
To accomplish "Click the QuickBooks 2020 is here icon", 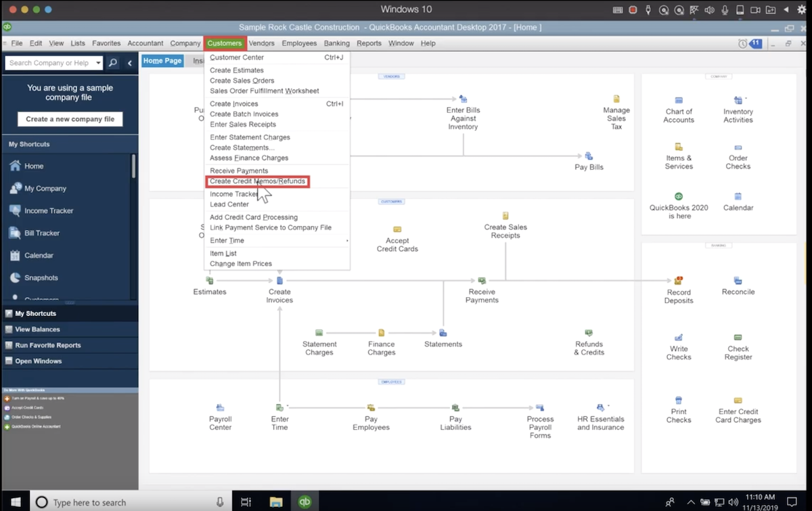I will [x=679, y=196].
